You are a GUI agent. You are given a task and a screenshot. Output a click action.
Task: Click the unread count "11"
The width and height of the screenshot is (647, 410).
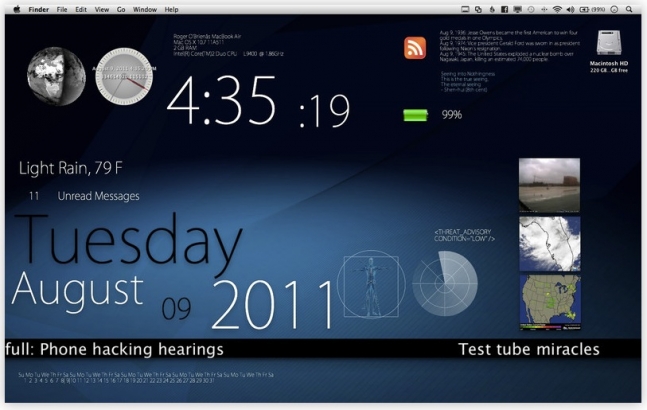point(34,196)
